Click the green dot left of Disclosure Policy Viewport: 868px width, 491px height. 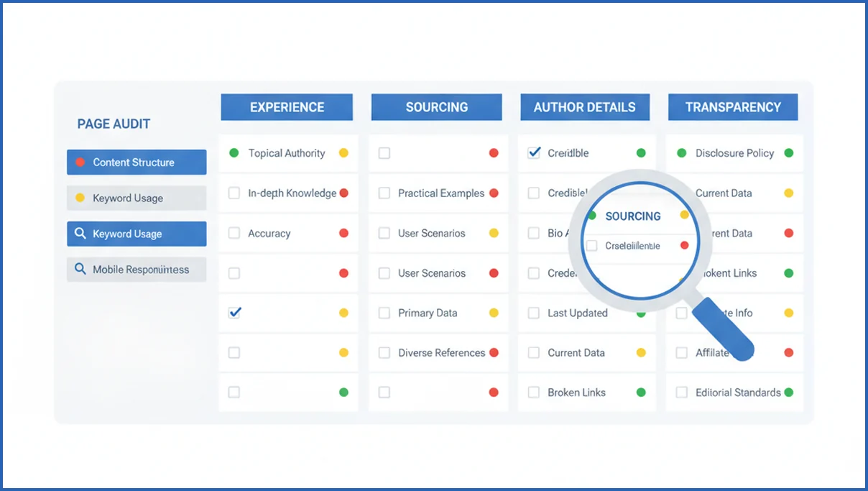pos(681,153)
